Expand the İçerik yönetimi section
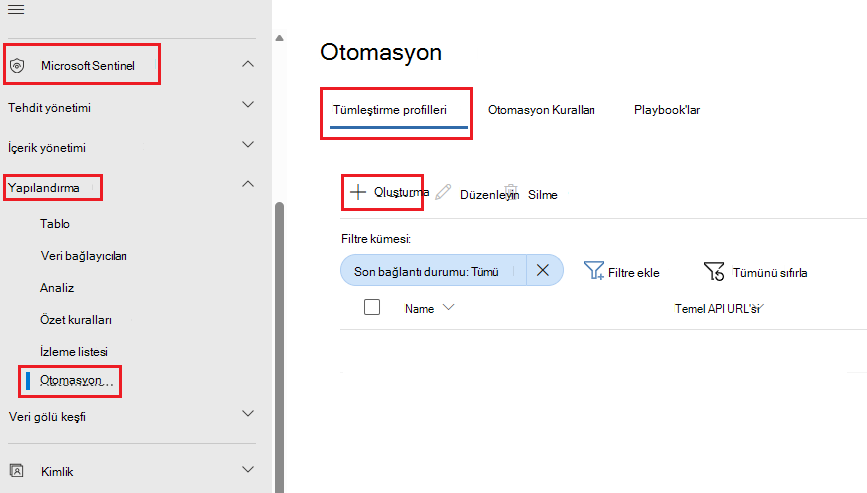 click(x=248, y=144)
